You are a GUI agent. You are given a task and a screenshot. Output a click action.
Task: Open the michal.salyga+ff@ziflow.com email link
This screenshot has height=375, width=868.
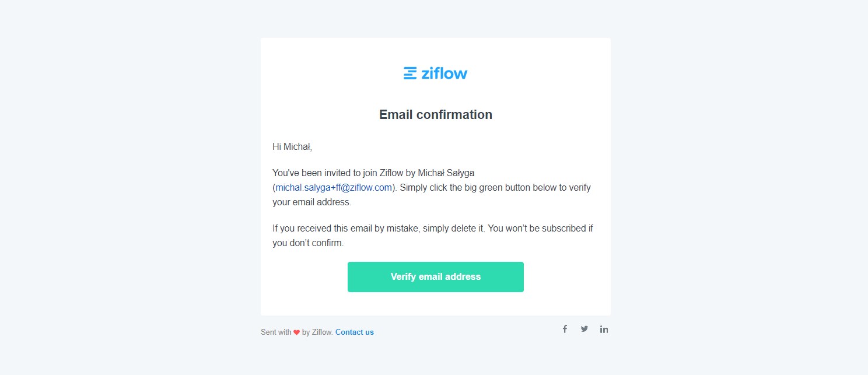point(334,187)
